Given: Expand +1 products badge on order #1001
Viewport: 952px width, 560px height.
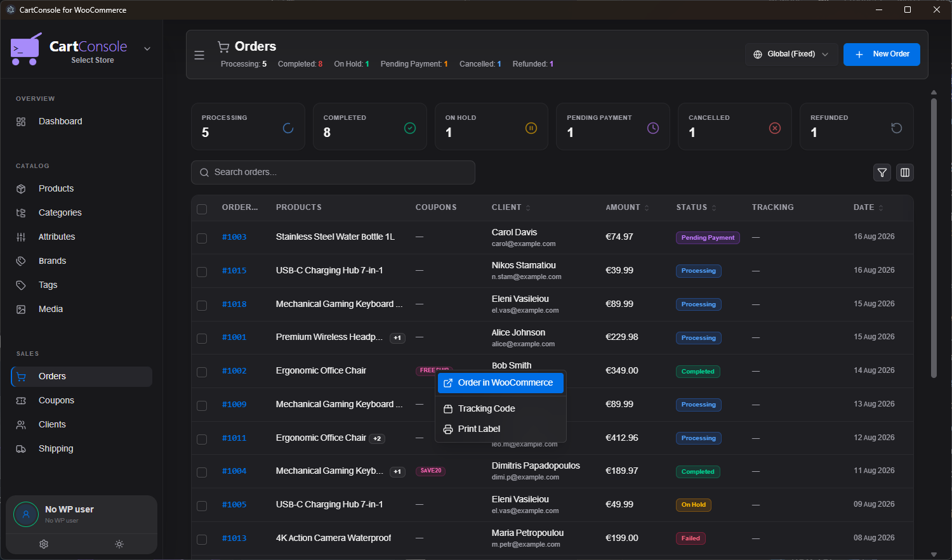Looking at the screenshot, I should coord(397,338).
